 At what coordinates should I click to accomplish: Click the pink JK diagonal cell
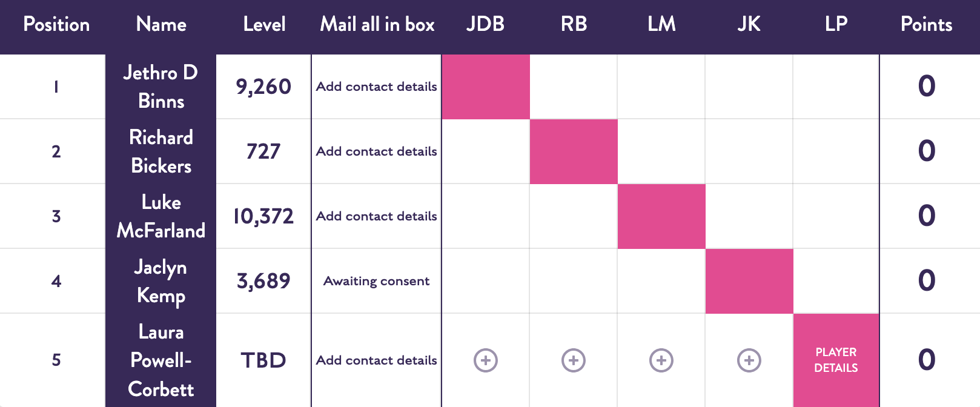click(749, 281)
